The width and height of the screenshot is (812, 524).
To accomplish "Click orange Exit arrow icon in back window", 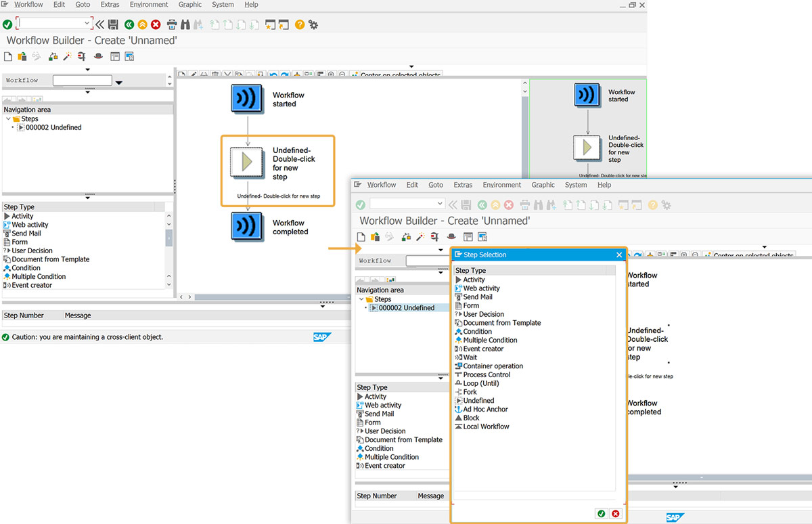I will 142,24.
